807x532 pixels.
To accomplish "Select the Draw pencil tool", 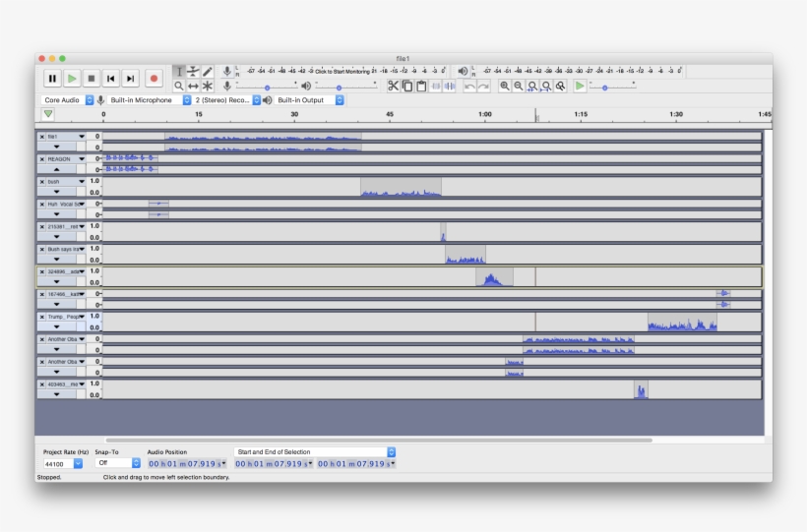I will pyautogui.click(x=208, y=71).
